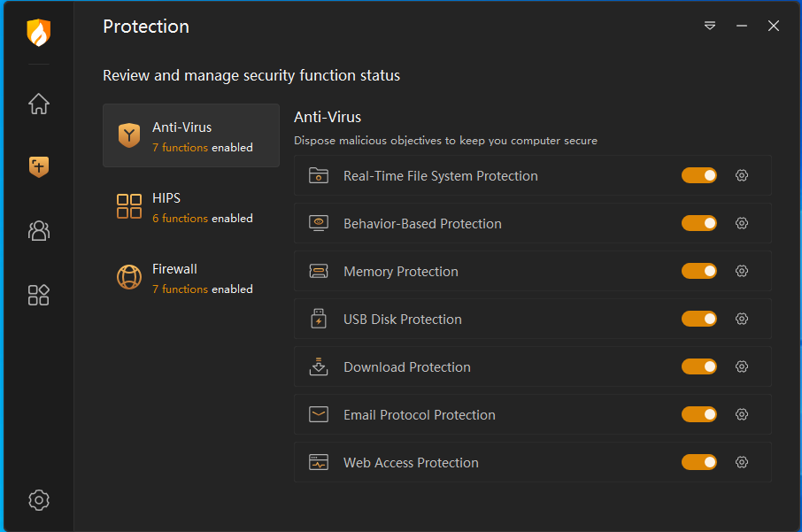Select the HIPS category tab

[190, 206]
